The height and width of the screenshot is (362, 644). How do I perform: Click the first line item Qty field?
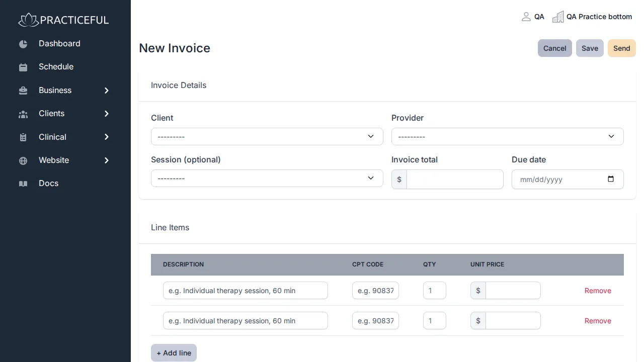click(x=435, y=291)
